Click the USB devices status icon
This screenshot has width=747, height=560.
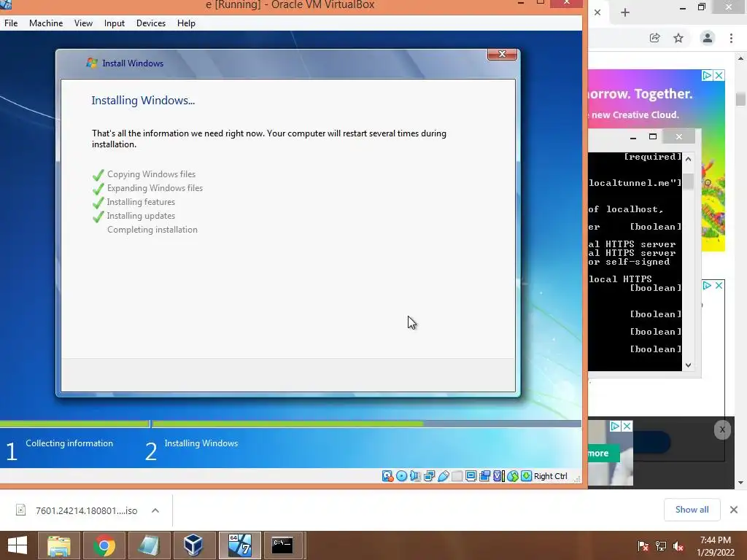pos(443,476)
